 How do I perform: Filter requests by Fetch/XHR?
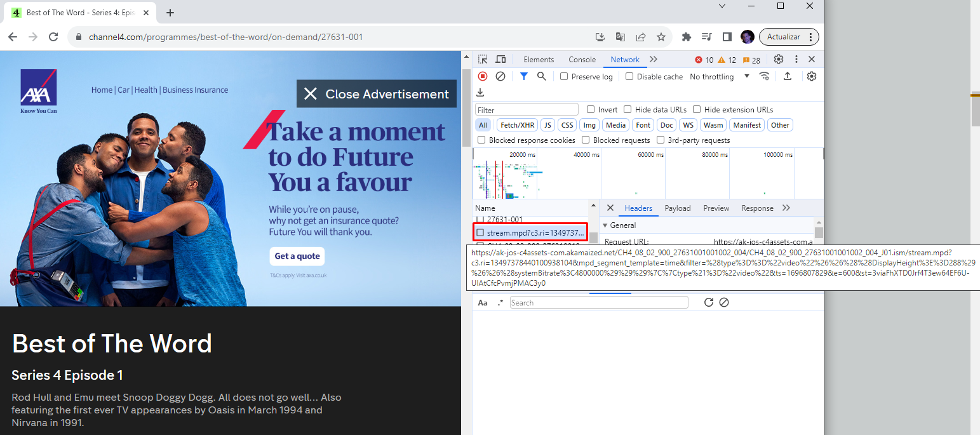tap(517, 125)
